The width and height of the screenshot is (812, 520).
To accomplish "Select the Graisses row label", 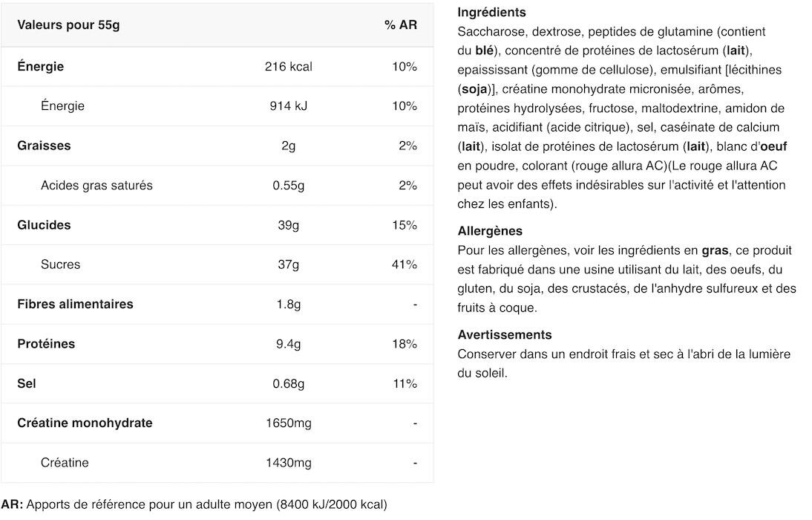I will tap(44, 146).
